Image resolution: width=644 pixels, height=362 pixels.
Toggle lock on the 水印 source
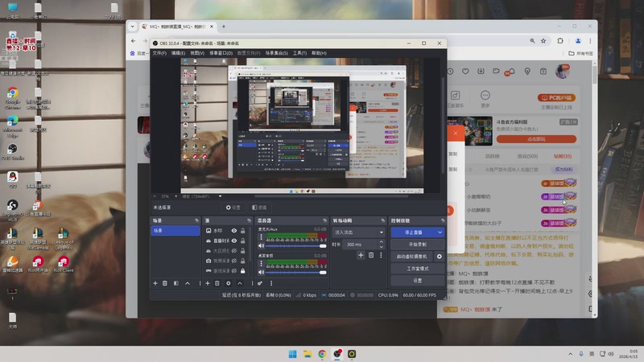coord(243,231)
